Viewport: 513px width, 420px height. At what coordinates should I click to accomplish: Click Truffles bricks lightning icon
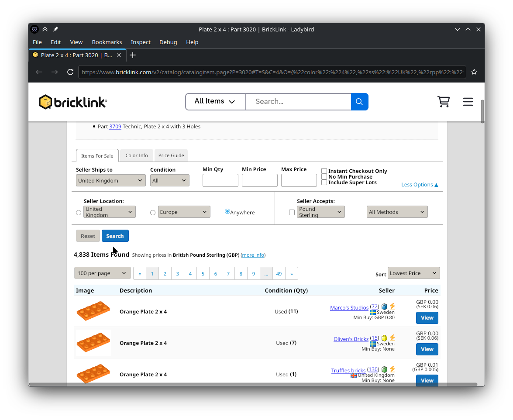(392, 369)
